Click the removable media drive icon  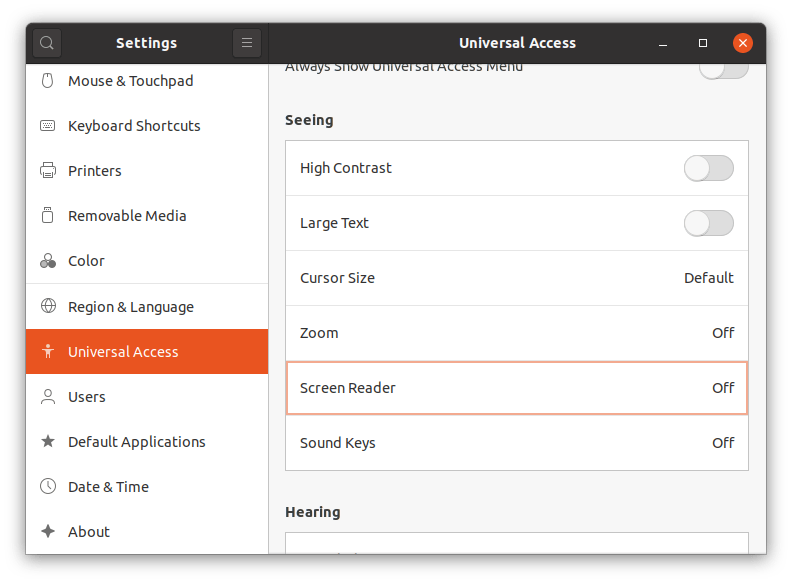47,215
